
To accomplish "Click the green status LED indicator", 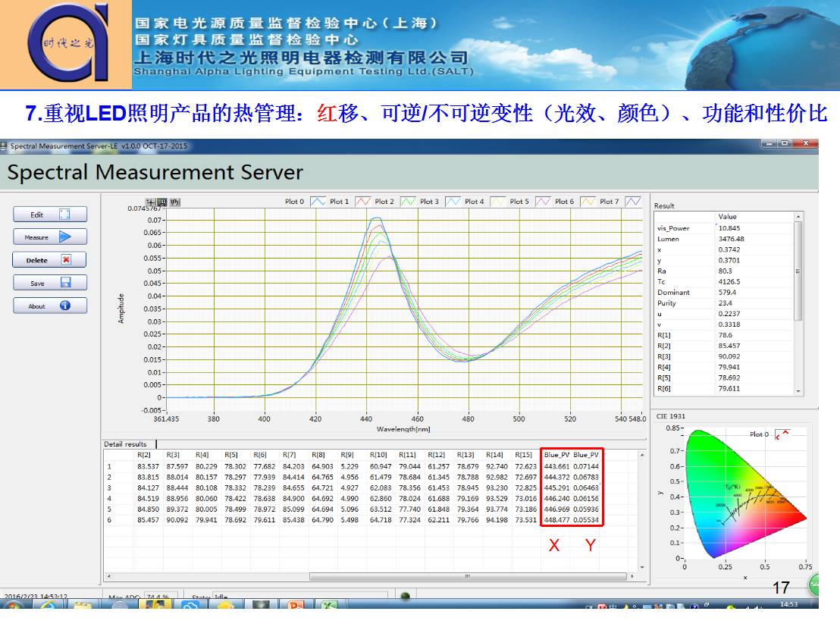I will click(406, 596).
